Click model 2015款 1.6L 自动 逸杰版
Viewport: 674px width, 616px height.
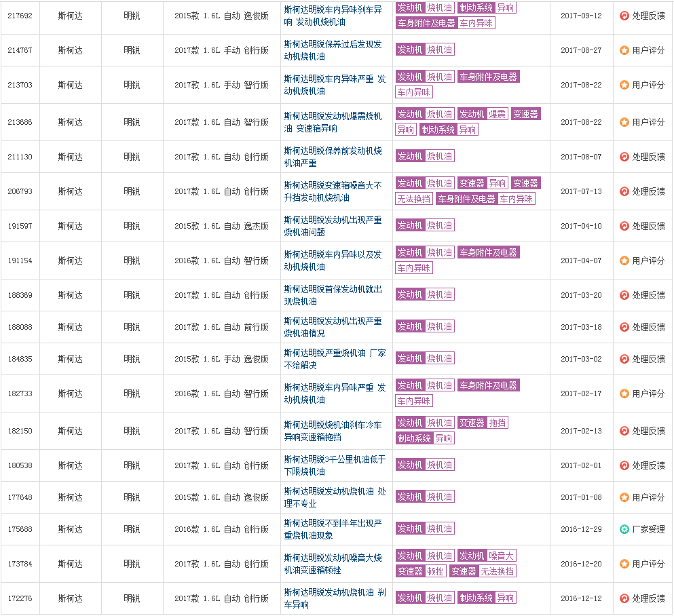click(x=221, y=226)
